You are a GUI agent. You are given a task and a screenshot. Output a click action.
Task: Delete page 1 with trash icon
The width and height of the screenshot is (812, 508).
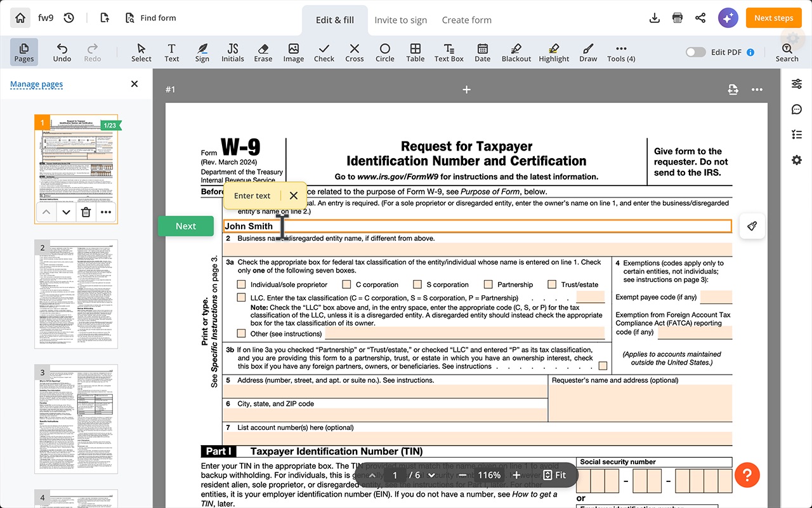coord(86,213)
